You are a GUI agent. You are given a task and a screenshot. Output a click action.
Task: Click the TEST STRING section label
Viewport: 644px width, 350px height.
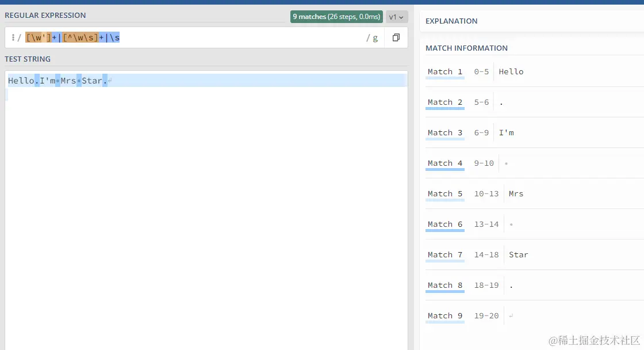[28, 59]
